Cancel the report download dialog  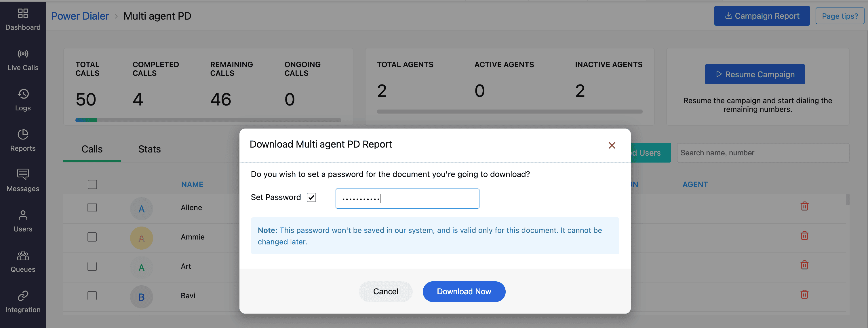pyautogui.click(x=385, y=292)
